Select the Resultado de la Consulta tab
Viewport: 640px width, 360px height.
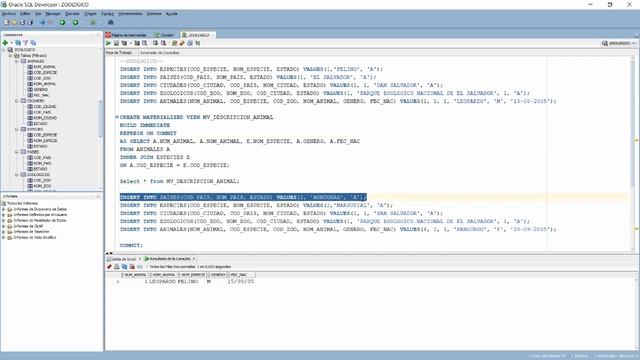[x=168, y=259]
